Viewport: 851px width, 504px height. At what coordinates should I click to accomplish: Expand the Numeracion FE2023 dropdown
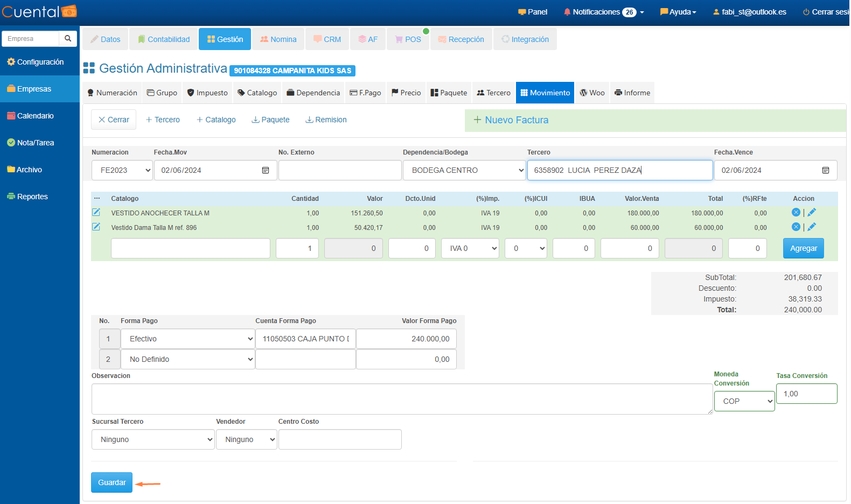123,170
